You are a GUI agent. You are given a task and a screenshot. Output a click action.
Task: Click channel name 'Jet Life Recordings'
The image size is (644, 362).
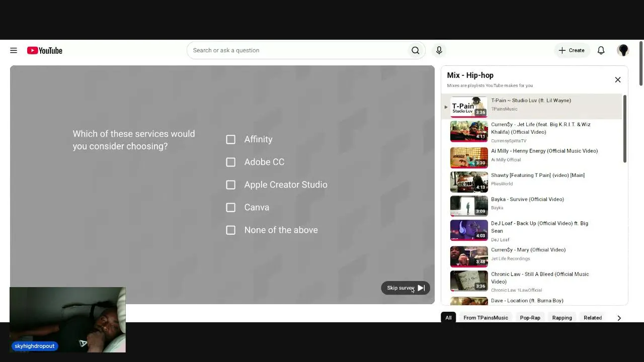click(x=510, y=259)
